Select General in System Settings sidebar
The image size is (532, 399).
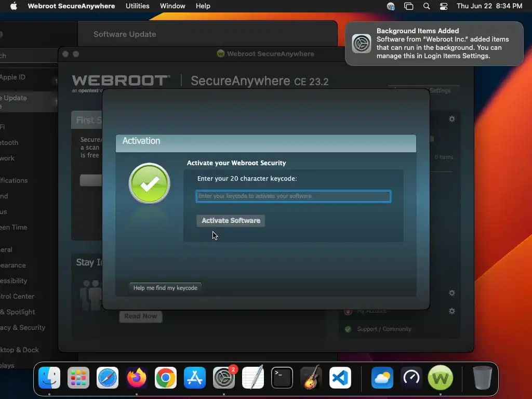6,249
